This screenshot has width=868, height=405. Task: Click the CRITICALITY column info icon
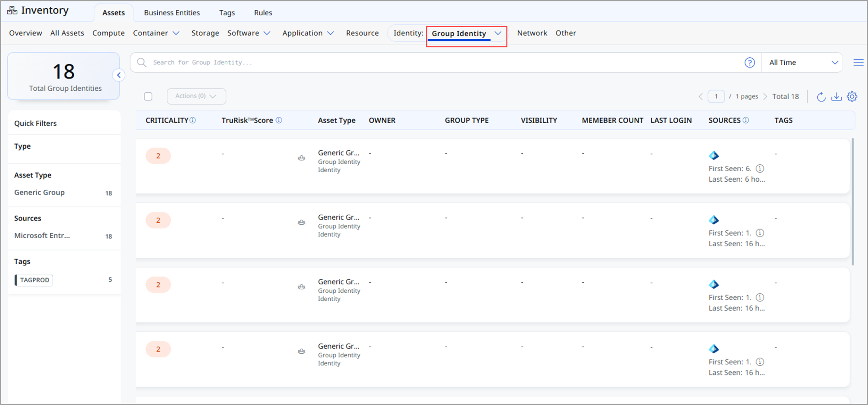coord(193,120)
